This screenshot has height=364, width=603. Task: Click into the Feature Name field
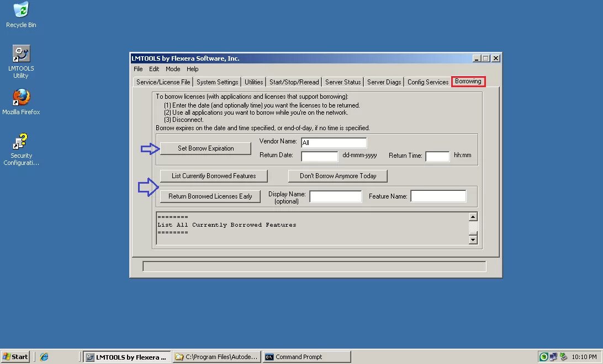point(438,196)
